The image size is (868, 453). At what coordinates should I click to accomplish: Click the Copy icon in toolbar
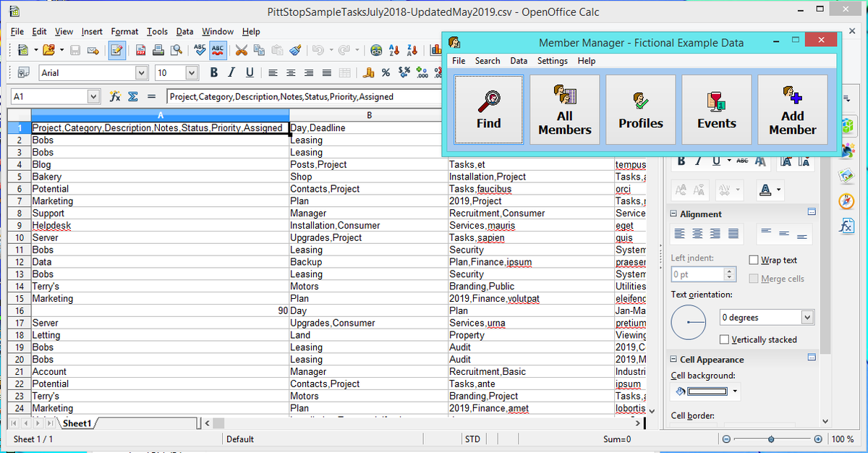click(259, 50)
